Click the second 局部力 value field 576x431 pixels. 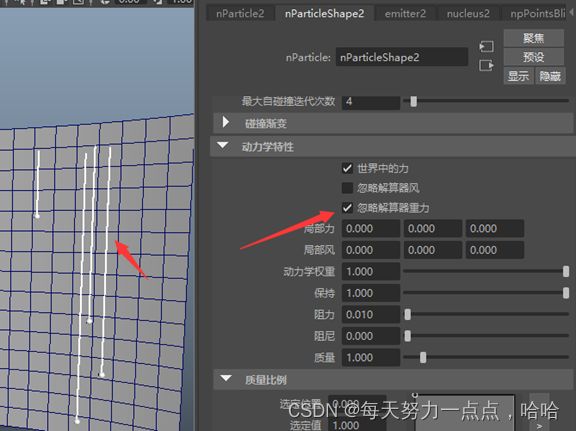pos(433,229)
